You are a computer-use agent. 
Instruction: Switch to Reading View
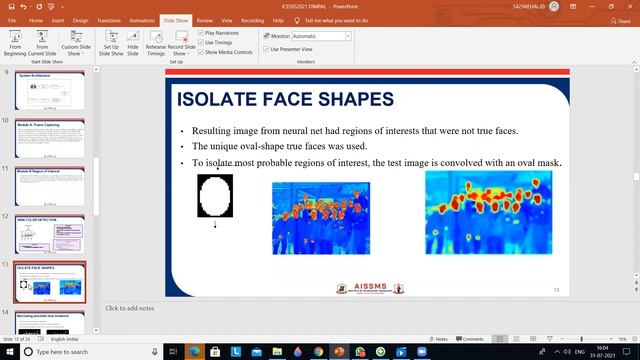click(x=533, y=339)
